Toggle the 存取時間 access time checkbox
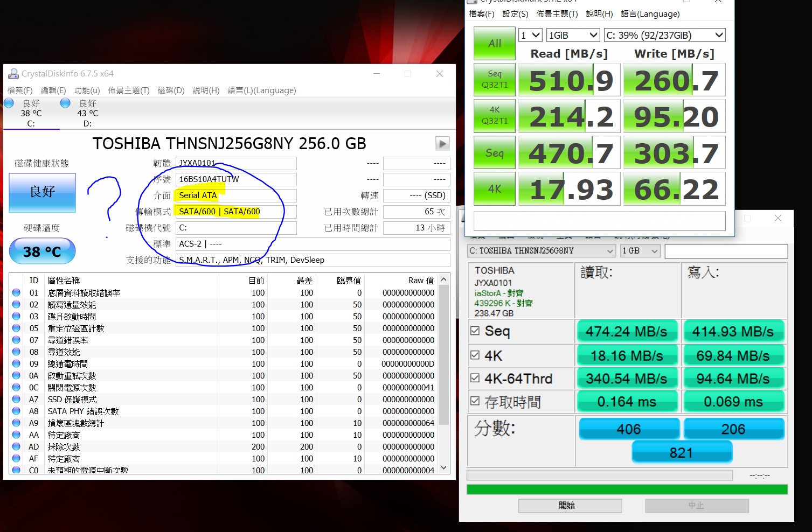The width and height of the screenshot is (812, 532). coord(475,401)
